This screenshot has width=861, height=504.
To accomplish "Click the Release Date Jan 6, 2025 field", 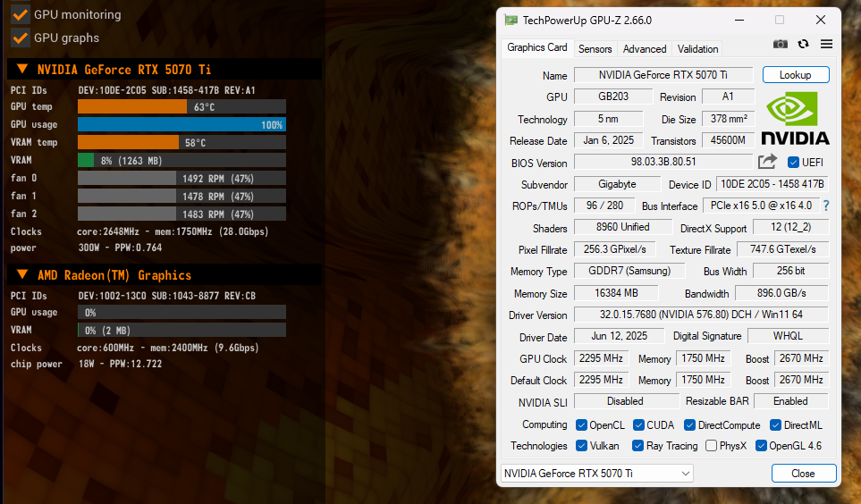I will click(x=608, y=140).
